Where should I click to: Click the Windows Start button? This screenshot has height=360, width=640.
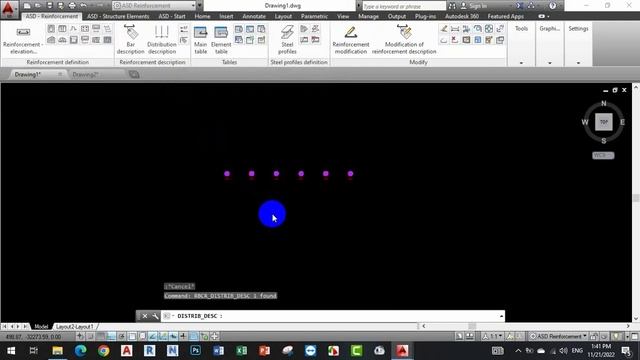[x=11, y=351]
